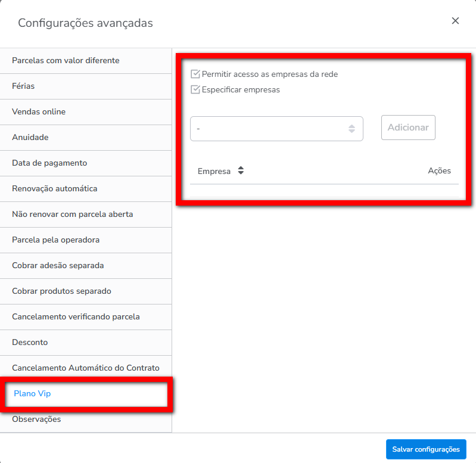Uncheck Especificar empresas checkbox
The image size is (476, 463).
click(x=195, y=90)
